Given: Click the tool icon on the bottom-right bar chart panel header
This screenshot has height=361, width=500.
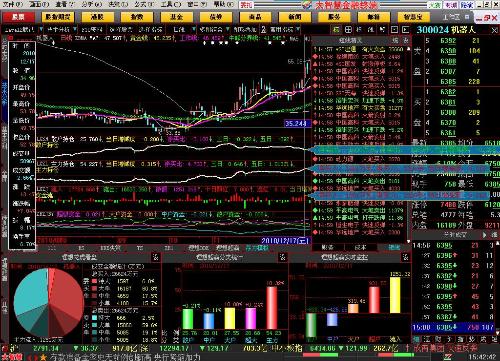Looking at the screenshot, I should click(406, 257).
